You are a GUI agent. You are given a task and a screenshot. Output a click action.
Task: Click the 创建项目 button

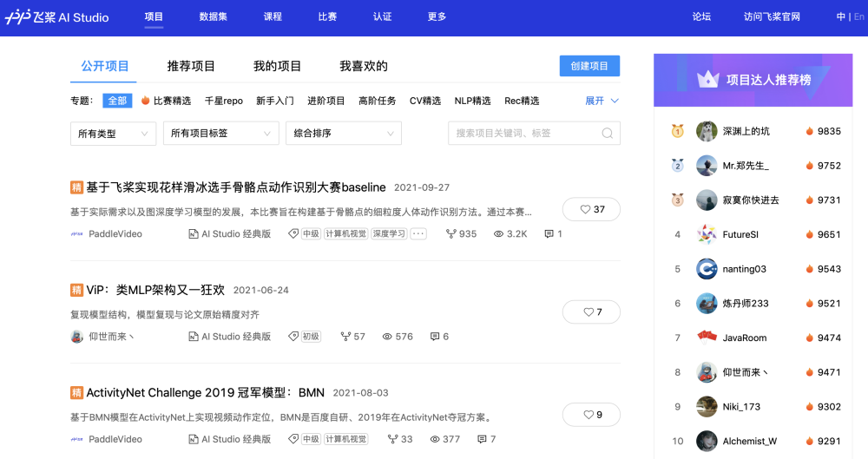click(x=589, y=66)
